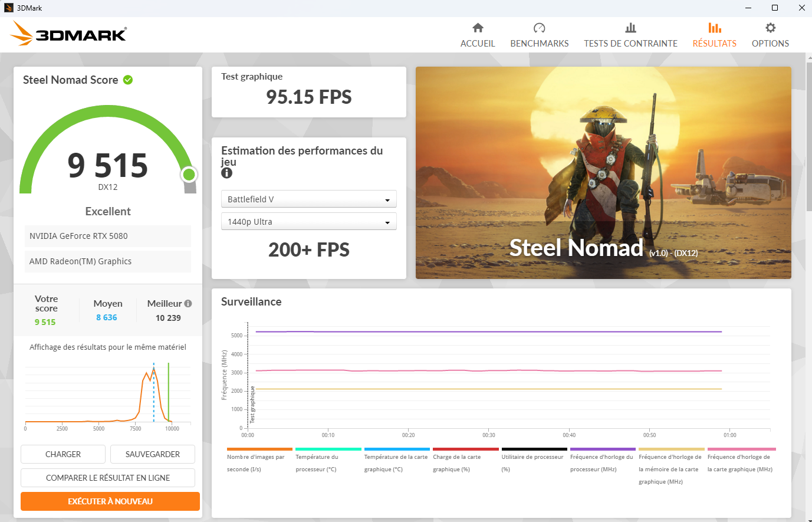Click the Steel Nomad artwork thumbnail
The height and width of the screenshot is (522, 812).
point(603,173)
